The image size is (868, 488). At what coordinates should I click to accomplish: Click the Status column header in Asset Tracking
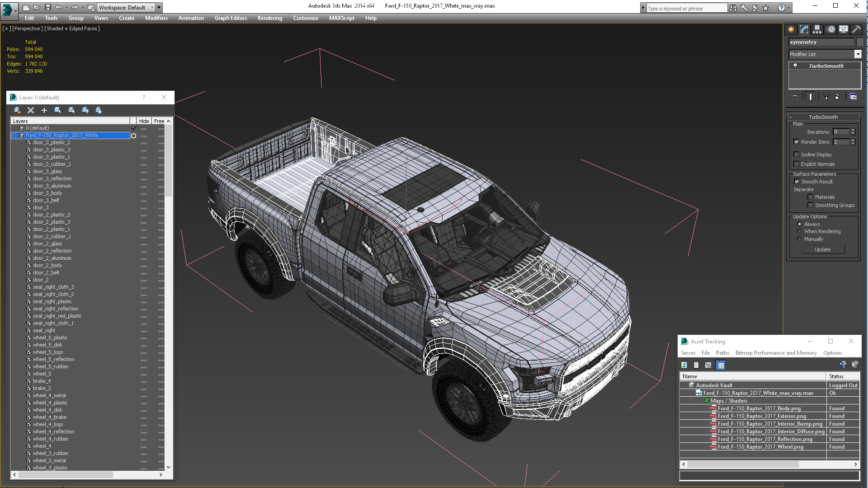[843, 376]
